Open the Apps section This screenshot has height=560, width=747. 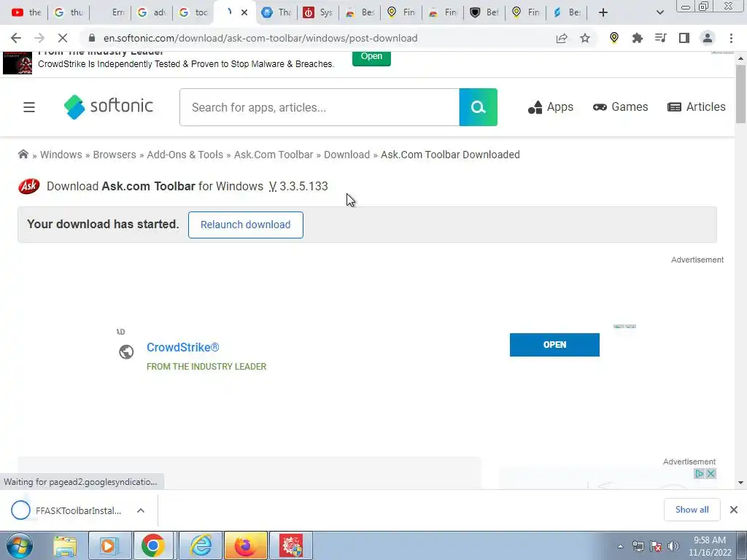551,107
